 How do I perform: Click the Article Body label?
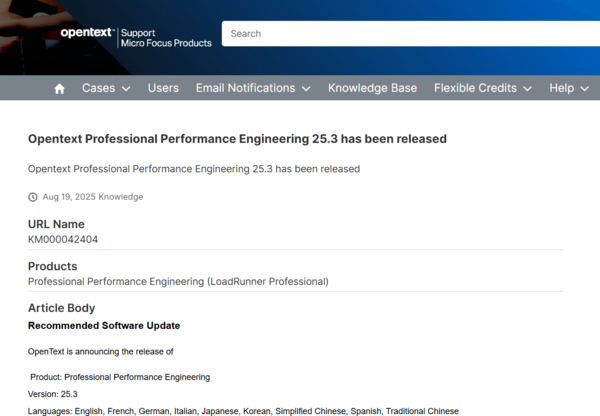point(62,308)
